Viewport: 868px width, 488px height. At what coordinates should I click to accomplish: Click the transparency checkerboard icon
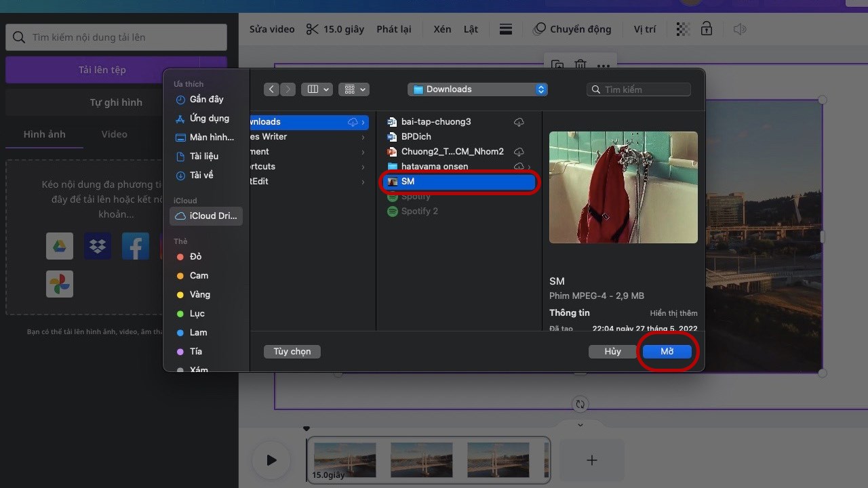(684, 29)
